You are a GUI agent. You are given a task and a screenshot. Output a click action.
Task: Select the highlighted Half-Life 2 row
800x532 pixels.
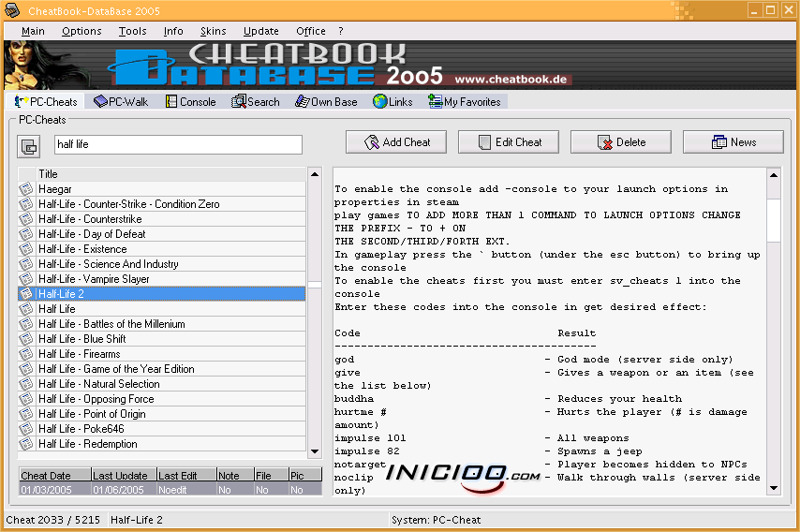pyautogui.click(x=170, y=294)
